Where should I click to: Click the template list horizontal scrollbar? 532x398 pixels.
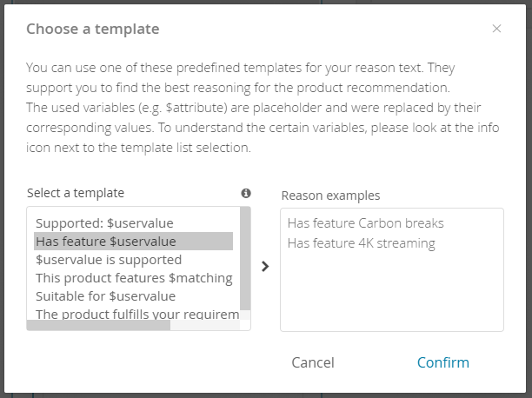pyautogui.click(x=98, y=326)
